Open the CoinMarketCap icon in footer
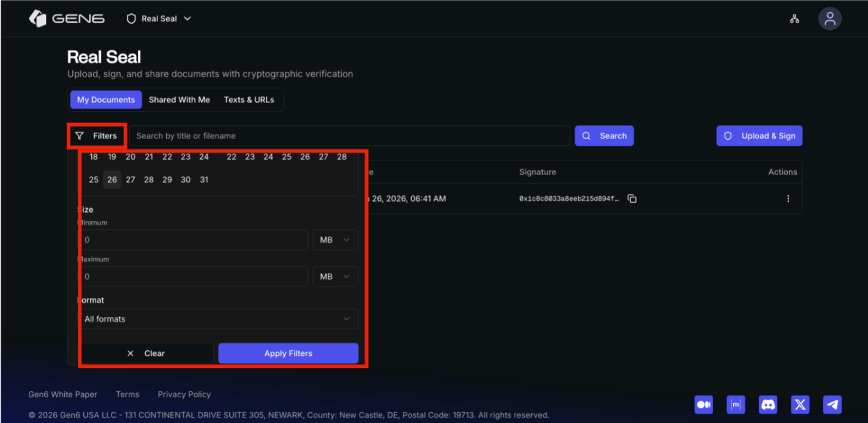Image resolution: width=868 pixels, height=423 pixels. coord(736,405)
